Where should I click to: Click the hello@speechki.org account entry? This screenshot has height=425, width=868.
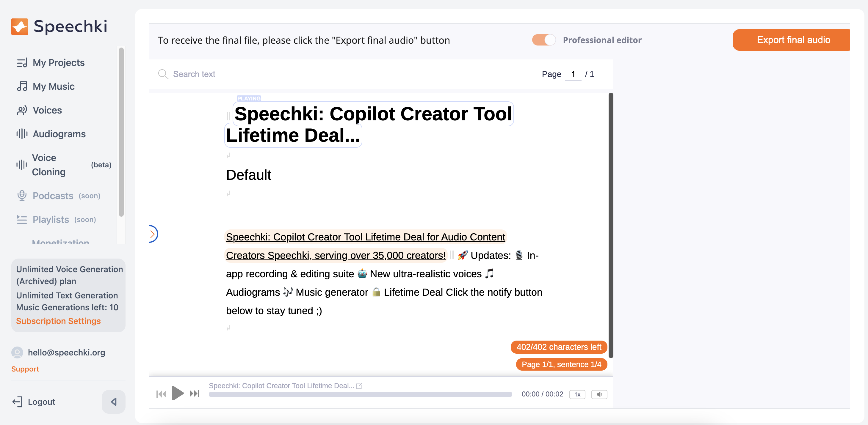click(x=66, y=352)
